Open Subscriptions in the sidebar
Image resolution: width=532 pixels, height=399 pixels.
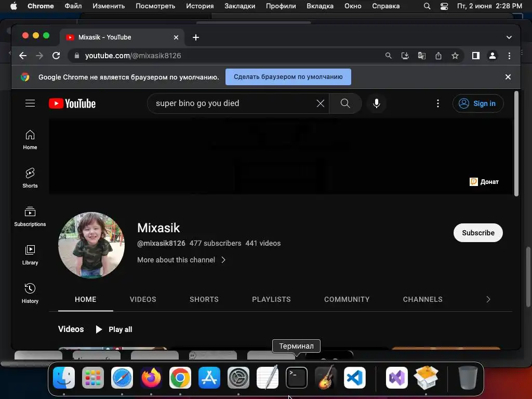pyautogui.click(x=30, y=217)
